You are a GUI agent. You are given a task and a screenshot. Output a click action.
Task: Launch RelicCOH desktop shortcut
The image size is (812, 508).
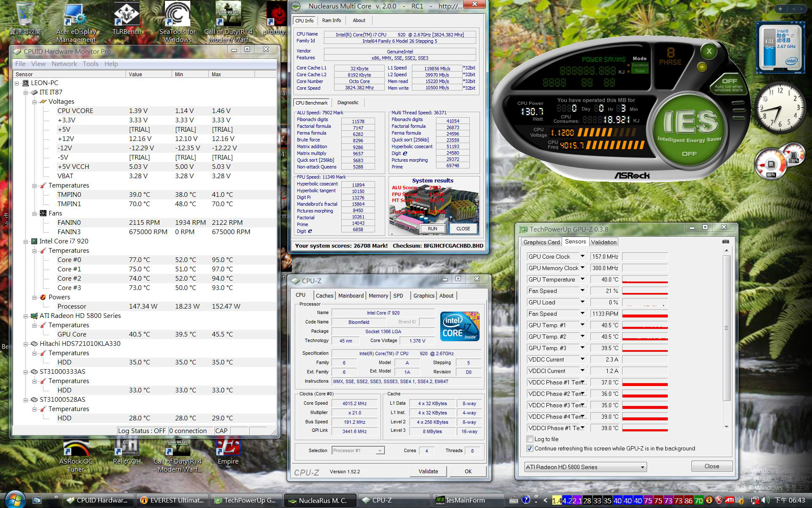point(126,451)
